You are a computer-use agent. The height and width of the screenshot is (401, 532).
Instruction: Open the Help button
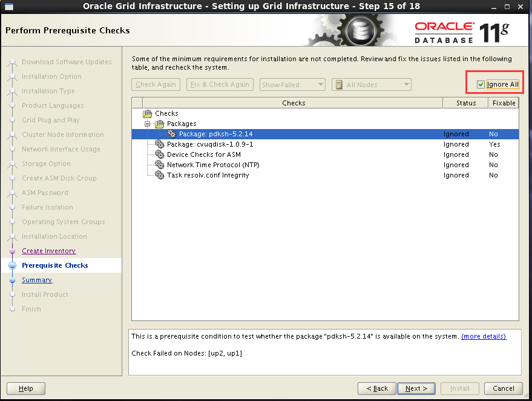pyautogui.click(x=26, y=388)
